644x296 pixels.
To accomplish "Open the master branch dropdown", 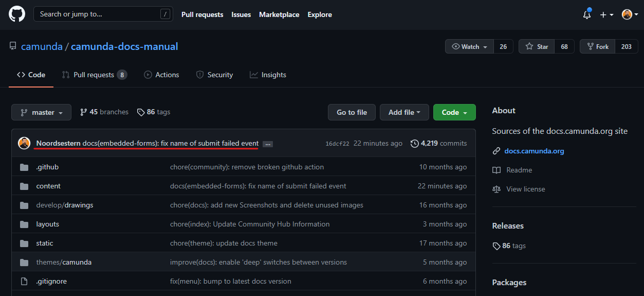I will click(x=41, y=112).
